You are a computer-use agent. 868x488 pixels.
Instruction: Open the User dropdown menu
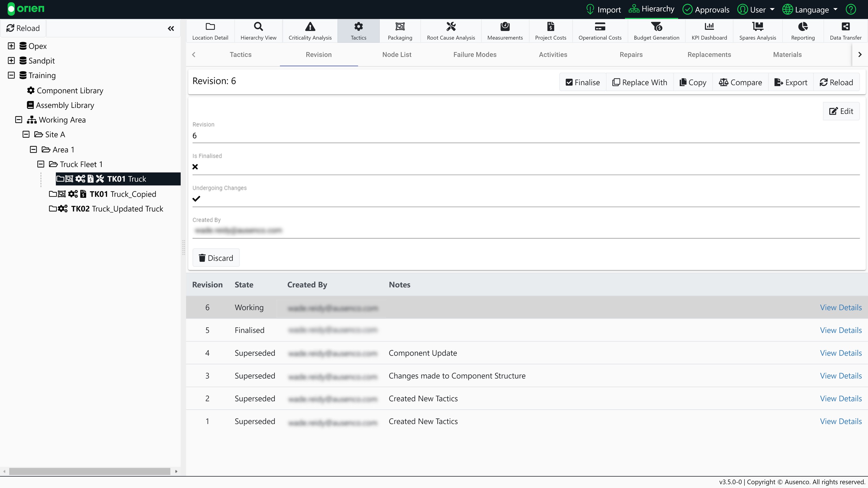coord(756,10)
